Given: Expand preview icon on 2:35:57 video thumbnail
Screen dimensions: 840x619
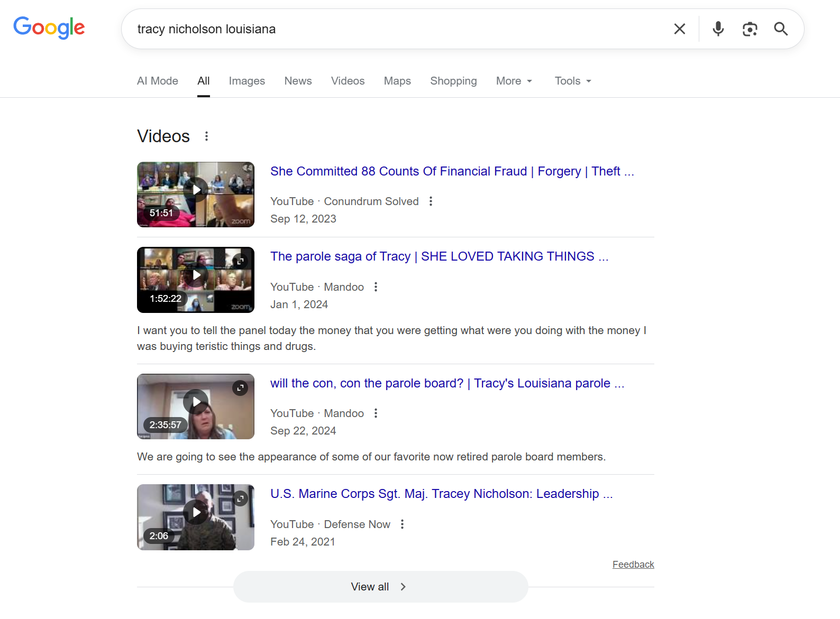Looking at the screenshot, I should (240, 388).
